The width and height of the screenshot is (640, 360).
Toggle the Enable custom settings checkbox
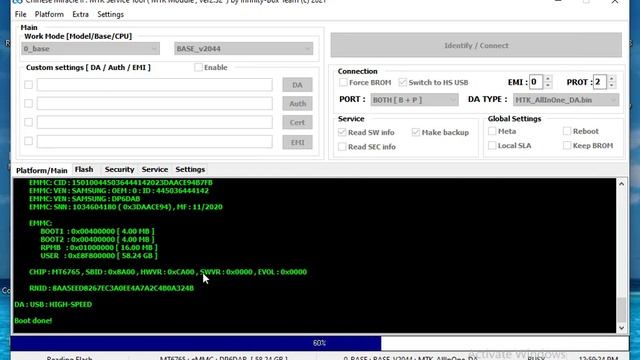coord(198,67)
